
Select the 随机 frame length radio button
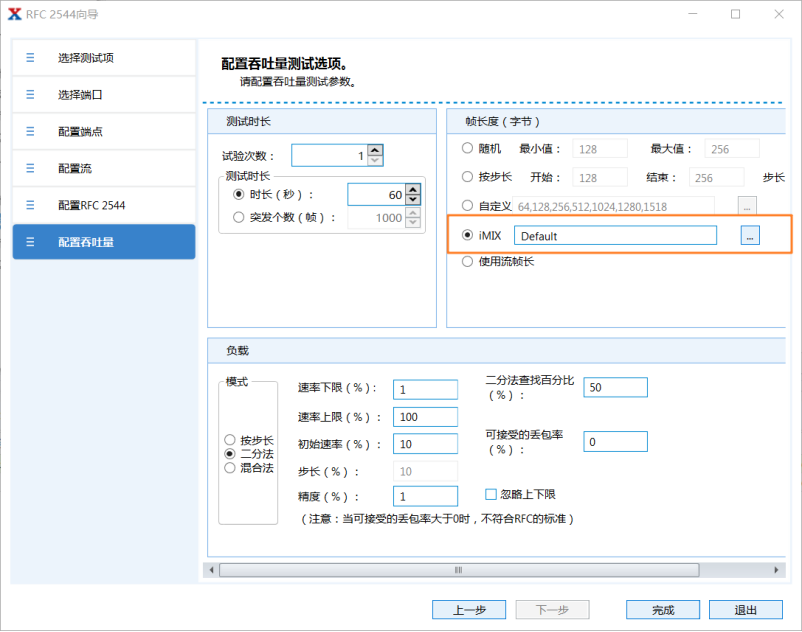pyautogui.click(x=467, y=148)
